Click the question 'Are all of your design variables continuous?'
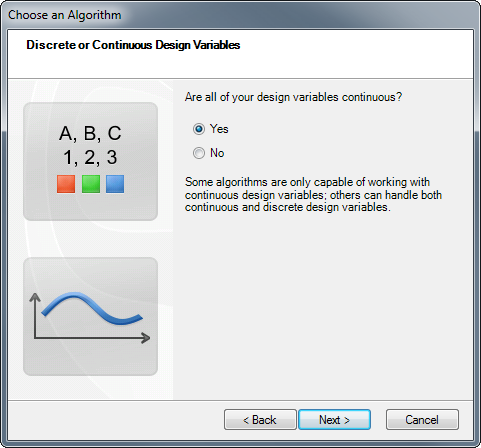This screenshot has width=481, height=448. [293, 97]
